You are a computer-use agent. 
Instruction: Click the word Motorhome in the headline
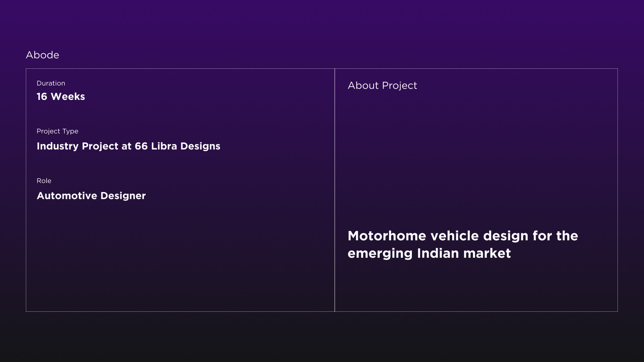click(387, 236)
